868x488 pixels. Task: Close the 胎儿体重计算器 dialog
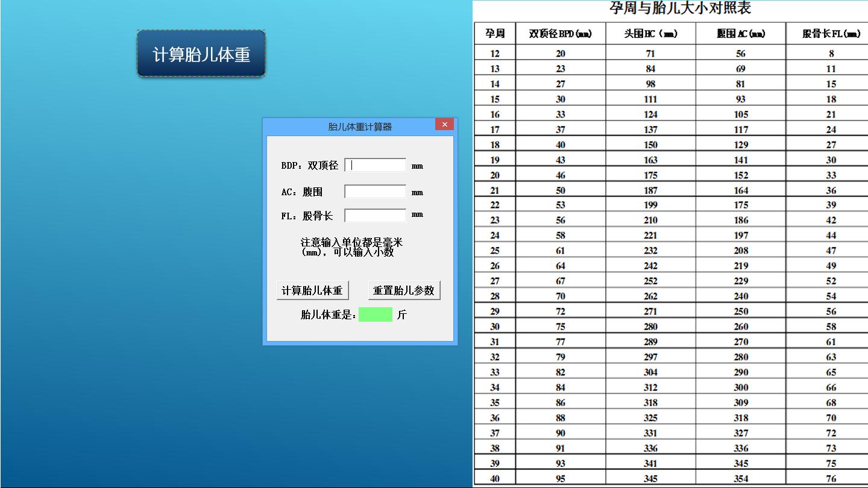pyautogui.click(x=444, y=124)
